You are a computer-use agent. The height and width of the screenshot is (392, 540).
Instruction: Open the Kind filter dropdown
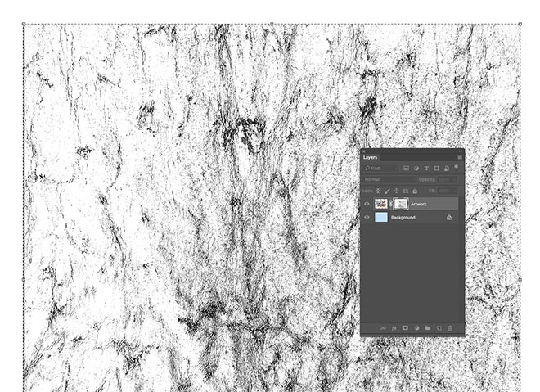(x=381, y=168)
